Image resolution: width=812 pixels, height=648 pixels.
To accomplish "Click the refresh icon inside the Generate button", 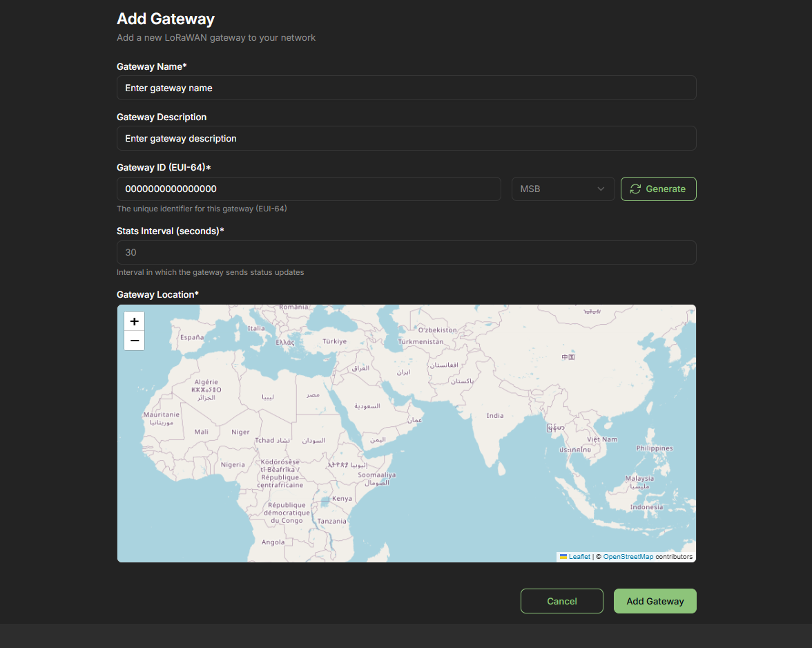I will click(637, 189).
